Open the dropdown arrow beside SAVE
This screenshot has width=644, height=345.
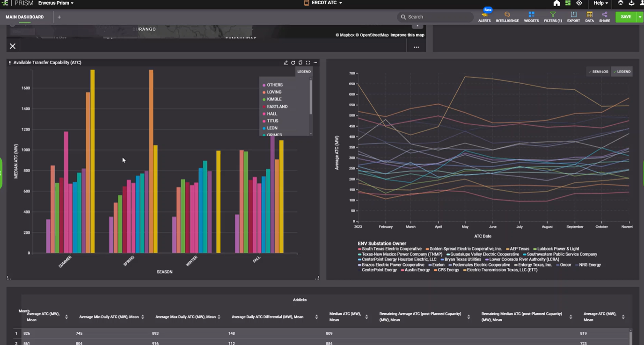point(640,17)
